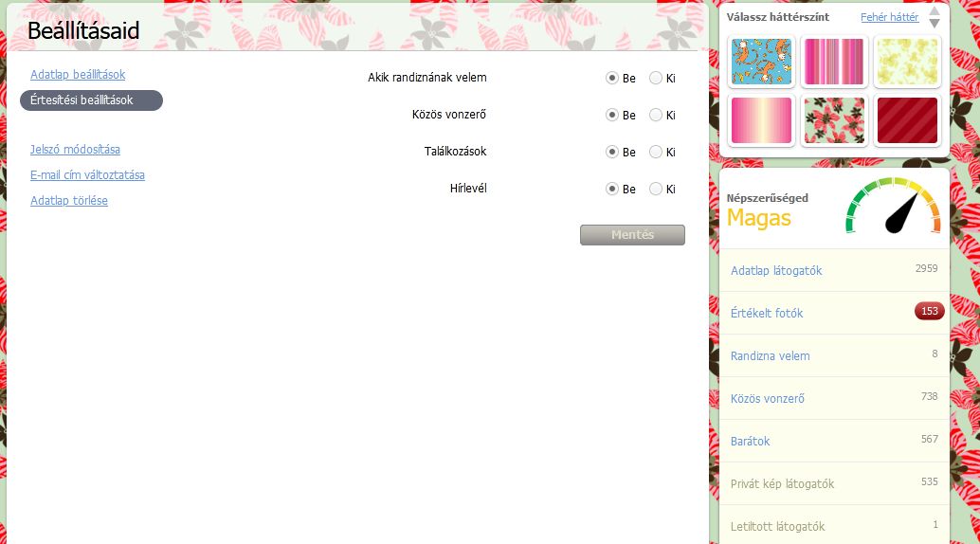Enable Találkozások notifications with Be
Viewport: 980px width, 544px height.
click(612, 152)
